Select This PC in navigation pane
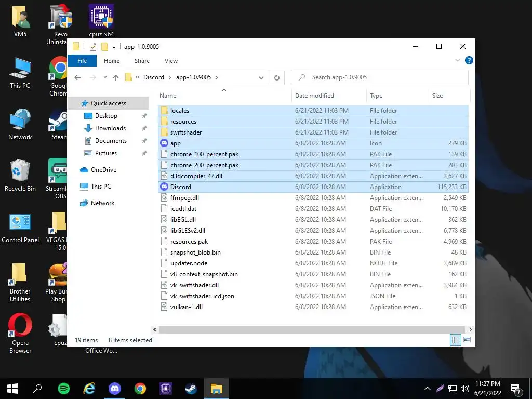The image size is (532, 399). 101,187
